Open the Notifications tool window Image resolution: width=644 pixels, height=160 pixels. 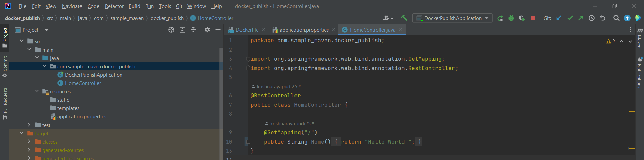(x=640, y=72)
